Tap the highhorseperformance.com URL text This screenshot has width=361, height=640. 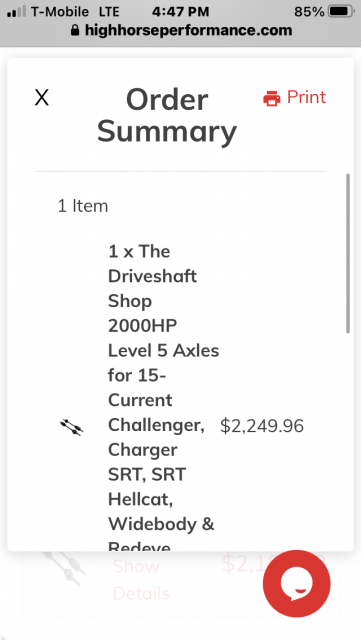coord(188,30)
